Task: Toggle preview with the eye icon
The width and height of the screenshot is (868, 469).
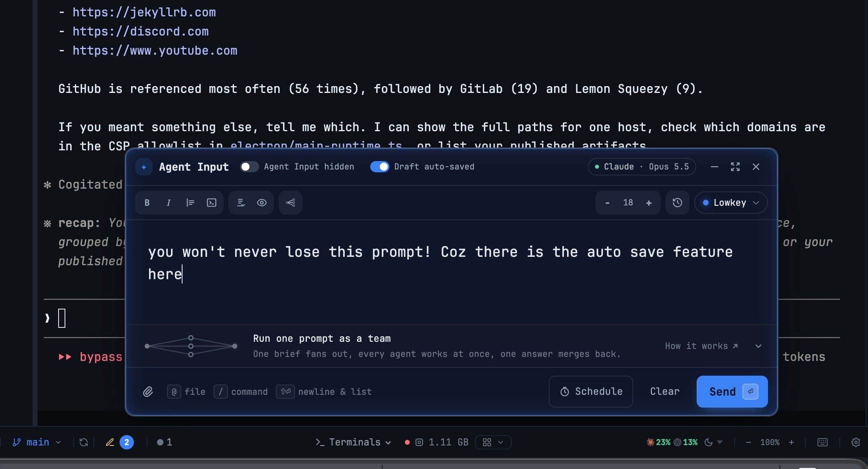Action: coord(261,203)
